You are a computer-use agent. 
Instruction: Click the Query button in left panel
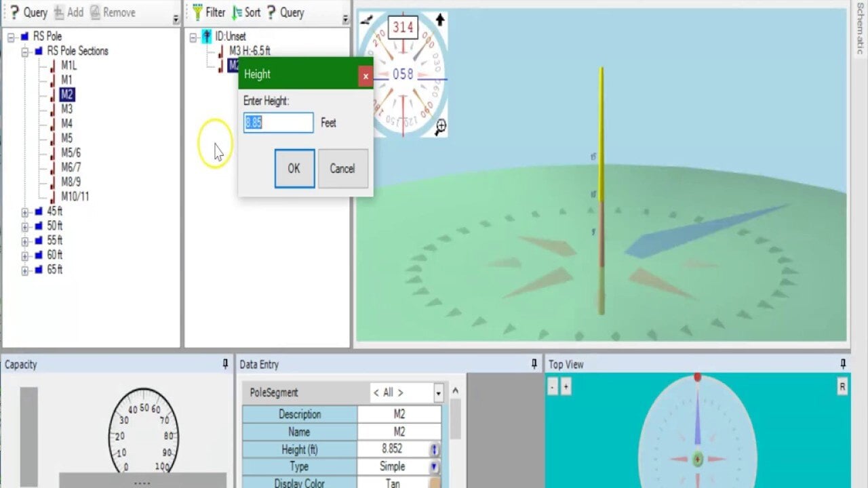click(28, 12)
